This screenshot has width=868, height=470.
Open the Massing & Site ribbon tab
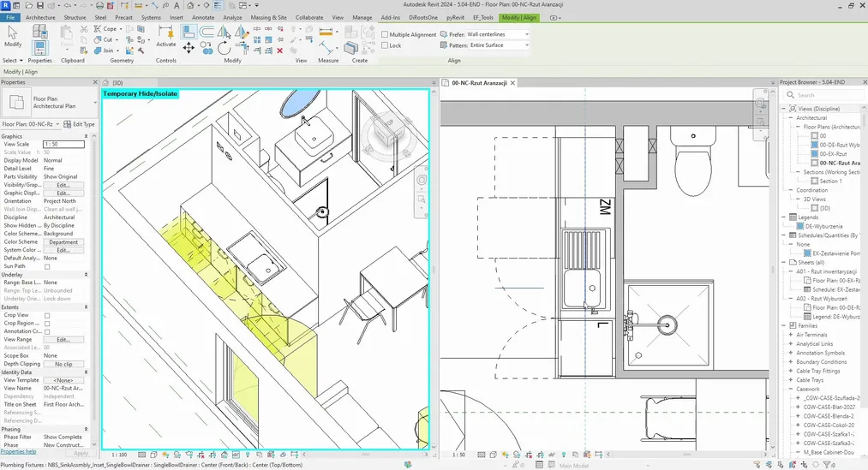click(x=268, y=18)
